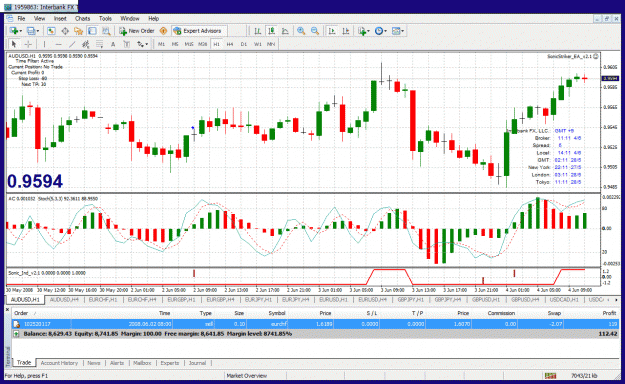Viewport: 625px width, 384px height.
Task: Open the Periods clock dropdown
Action: click(x=380, y=31)
